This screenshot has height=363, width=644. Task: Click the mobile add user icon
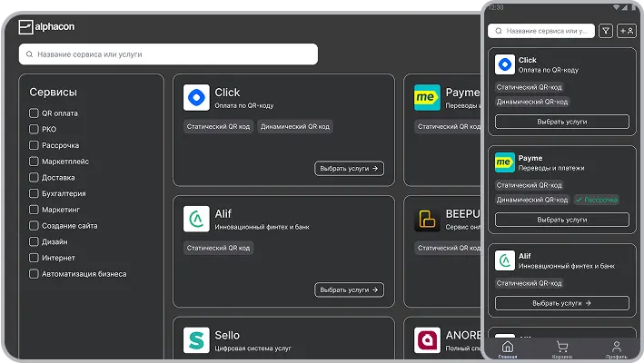(627, 31)
